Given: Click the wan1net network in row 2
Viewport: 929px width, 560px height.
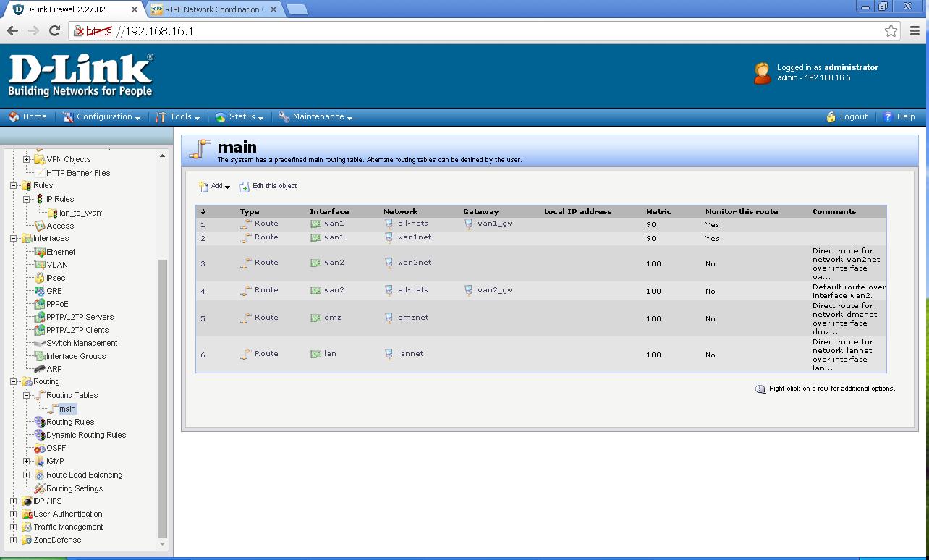Looking at the screenshot, I should pyautogui.click(x=415, y=237).
